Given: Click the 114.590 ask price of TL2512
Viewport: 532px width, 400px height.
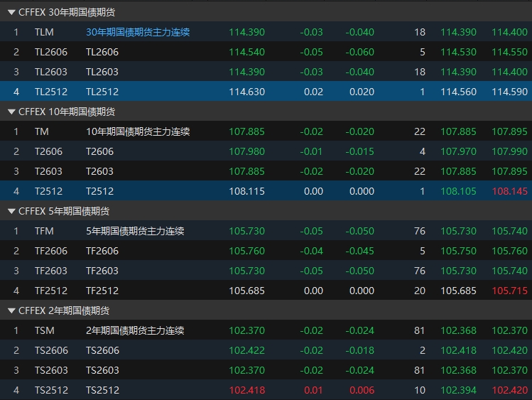Looking at the screenshot, I should click(x=509, y=92).
